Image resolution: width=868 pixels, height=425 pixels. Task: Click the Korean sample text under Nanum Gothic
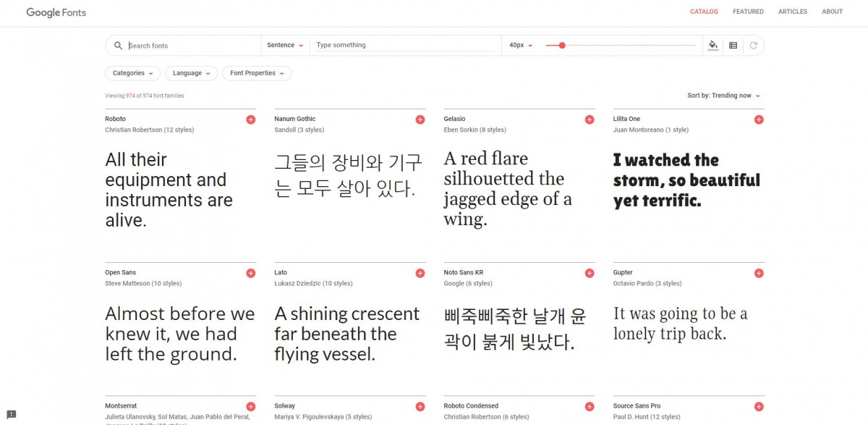(349, 175)
